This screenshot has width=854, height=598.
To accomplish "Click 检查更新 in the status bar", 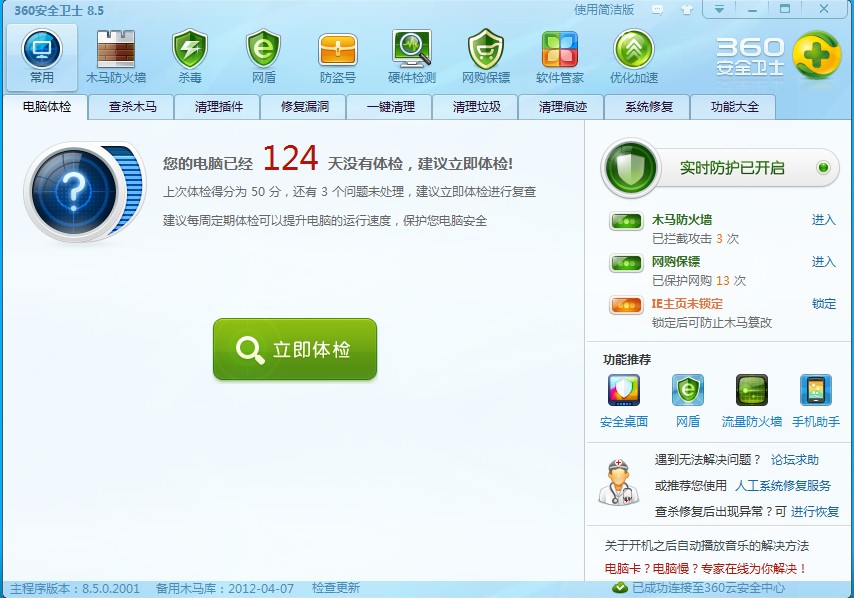I will 336,588.
